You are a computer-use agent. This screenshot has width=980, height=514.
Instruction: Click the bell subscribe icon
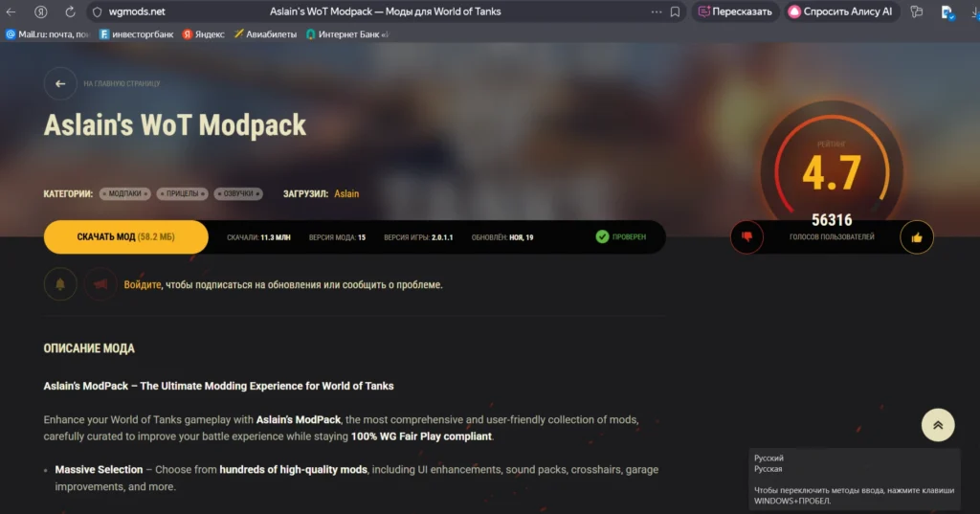coord(60,284)
